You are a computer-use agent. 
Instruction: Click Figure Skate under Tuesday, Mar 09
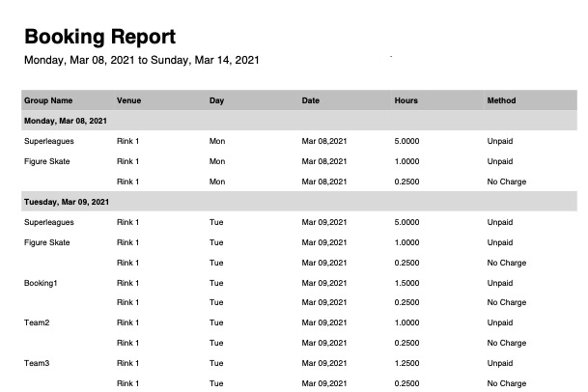47,242
